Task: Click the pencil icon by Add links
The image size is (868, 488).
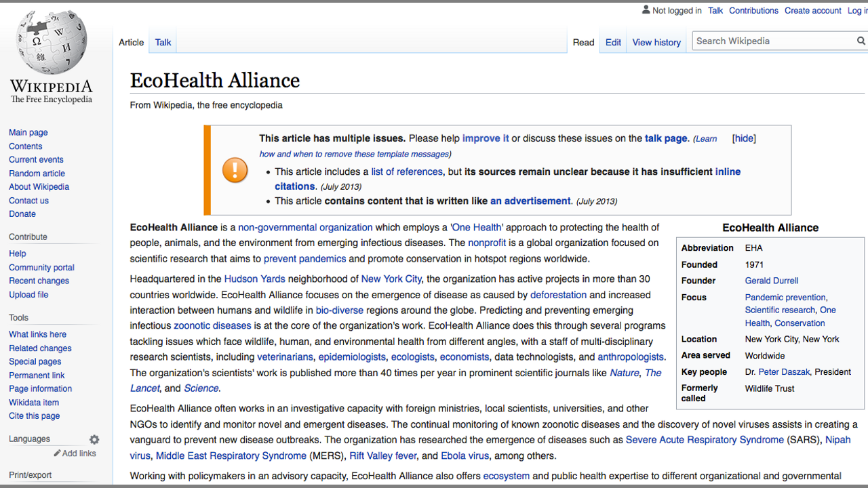Action: pyautogui.click(x=58, y=453)
